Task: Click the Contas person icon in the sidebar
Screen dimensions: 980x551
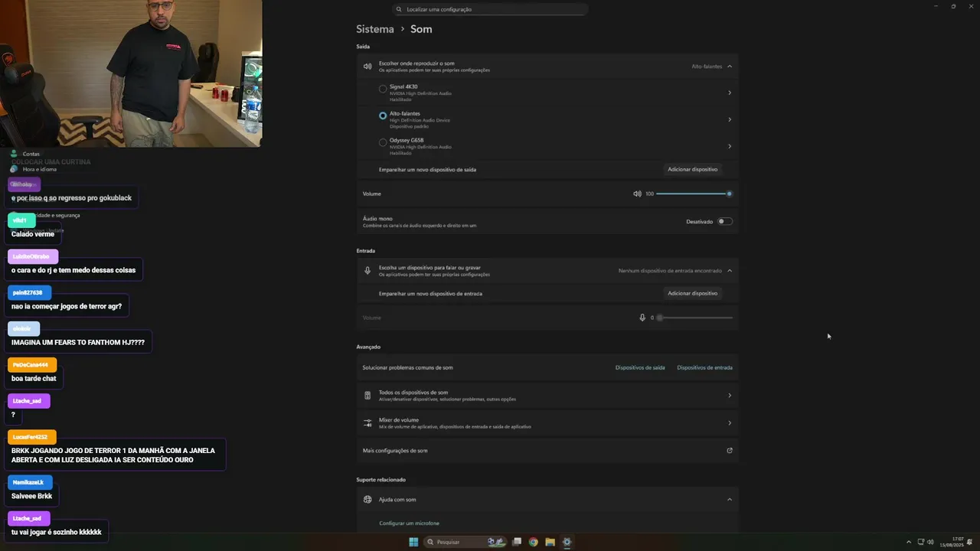Action: click(x=14, y=154)
